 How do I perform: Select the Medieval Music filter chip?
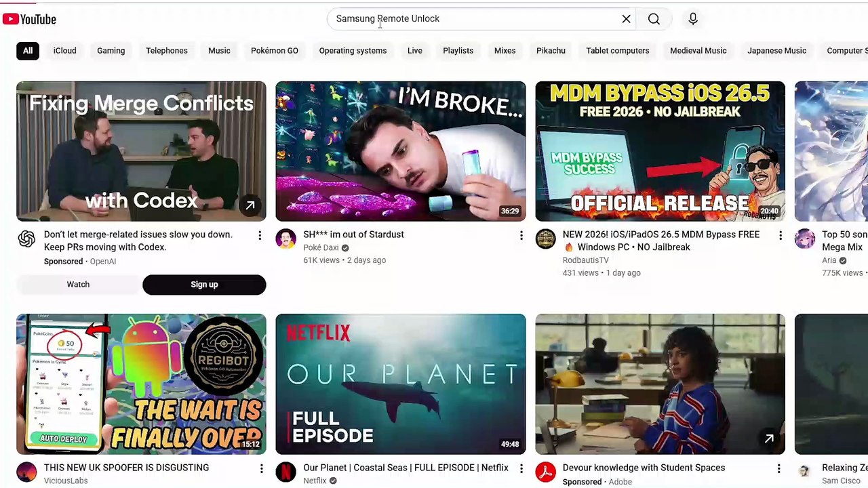pyautogui.click(x=698, y=51)
